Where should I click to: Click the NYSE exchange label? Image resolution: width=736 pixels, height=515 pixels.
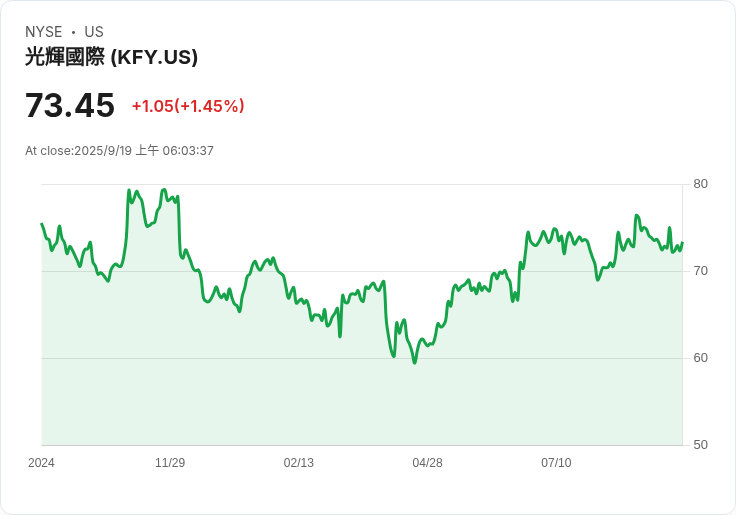pos(44,32)
